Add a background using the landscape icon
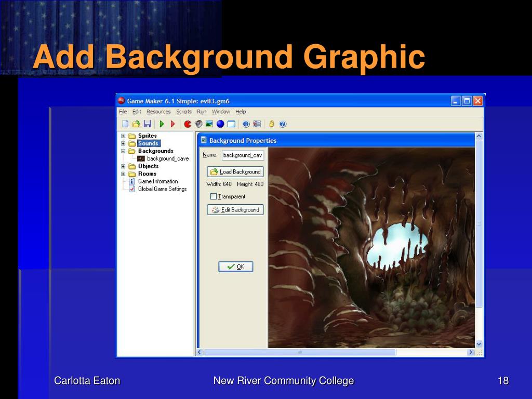The width and height of the screenshot is (532, 399). click(x=209, y=124)
